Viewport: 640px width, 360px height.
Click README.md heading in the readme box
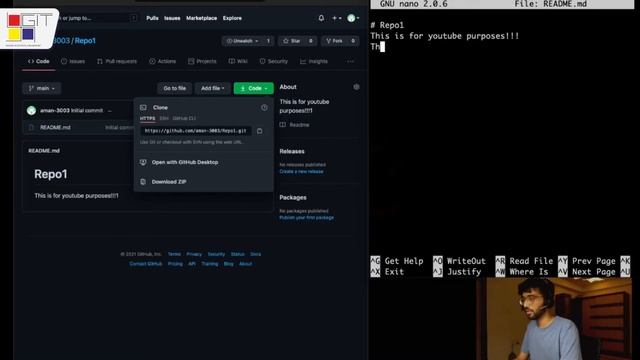44,151
